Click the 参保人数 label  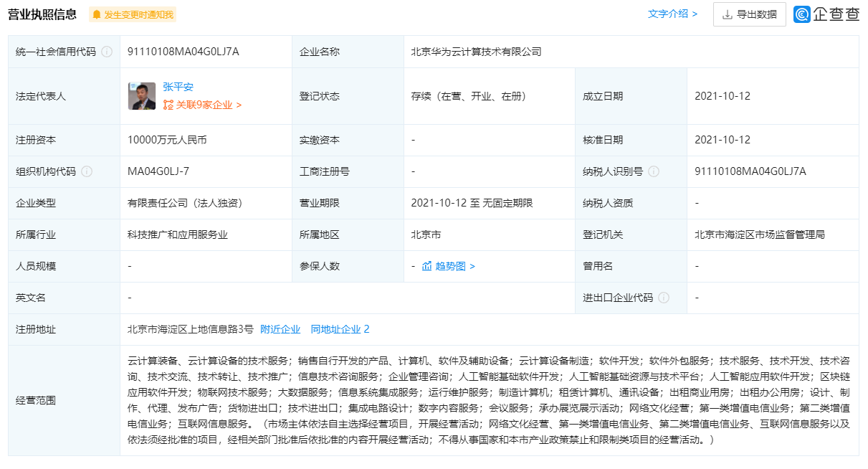pos(320,266)
